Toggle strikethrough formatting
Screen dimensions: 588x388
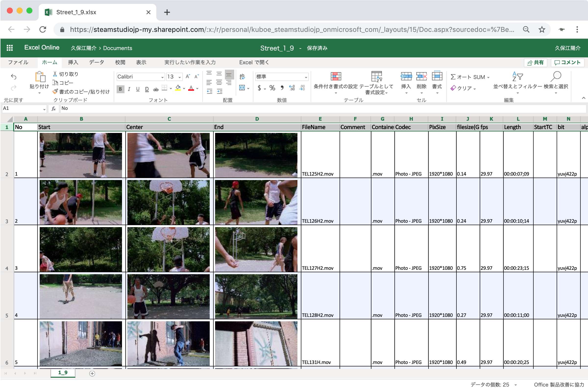156,89
